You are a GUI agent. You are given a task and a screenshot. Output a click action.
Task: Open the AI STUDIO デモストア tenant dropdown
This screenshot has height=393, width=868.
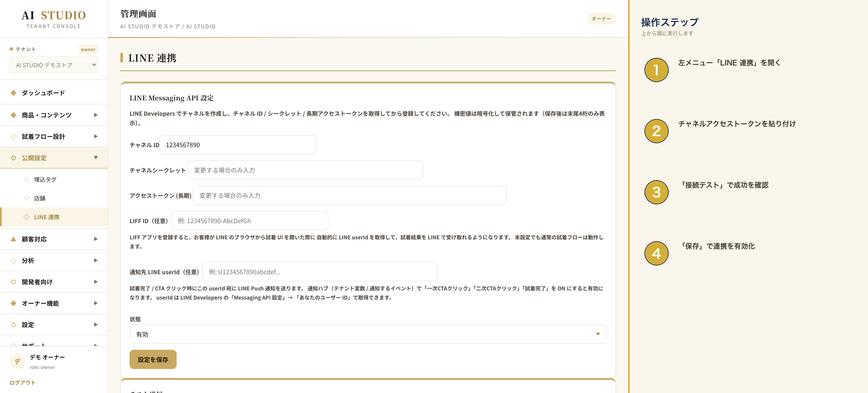point(54,65)
